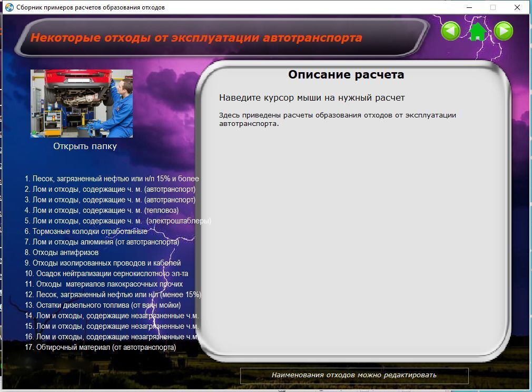Viewport: 532px width, 392px height.
Task: Open item 5 Лом и отходы (электроштаблеры)
Action: [118, 221]
